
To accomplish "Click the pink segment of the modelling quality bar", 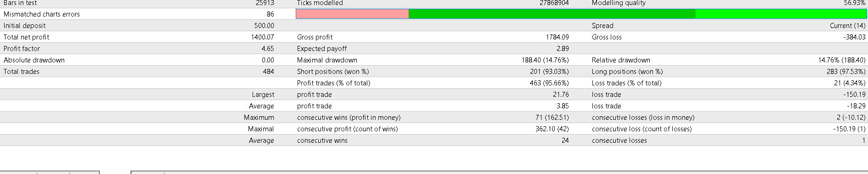I will (352, 14).
